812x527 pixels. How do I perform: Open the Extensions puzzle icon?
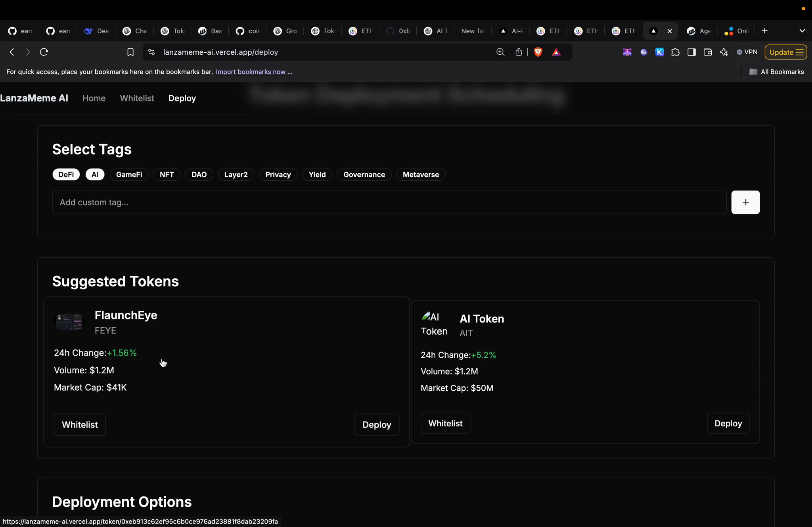pos(675,52)
